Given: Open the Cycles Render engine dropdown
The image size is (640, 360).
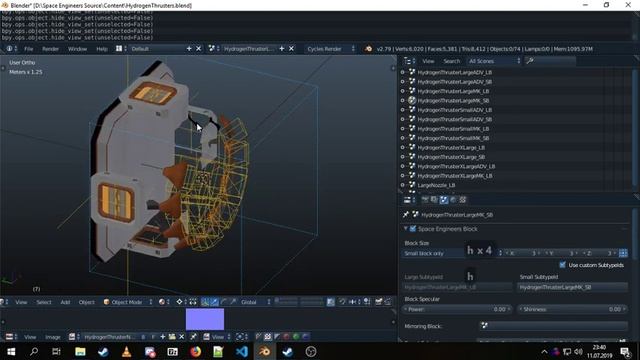Looking at the screenshot, I should pyautogui.click(x=330, y=49).
